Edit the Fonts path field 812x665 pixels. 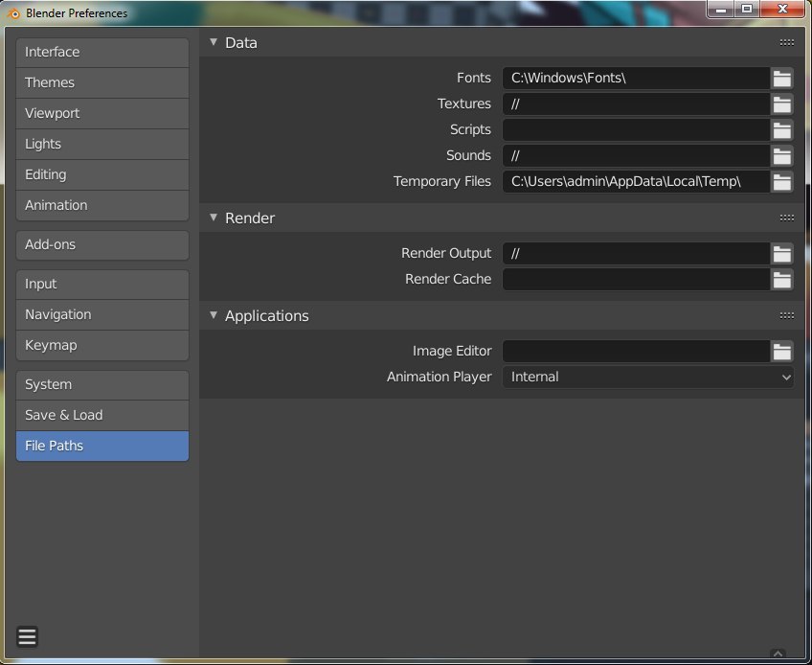pos(637,79)
